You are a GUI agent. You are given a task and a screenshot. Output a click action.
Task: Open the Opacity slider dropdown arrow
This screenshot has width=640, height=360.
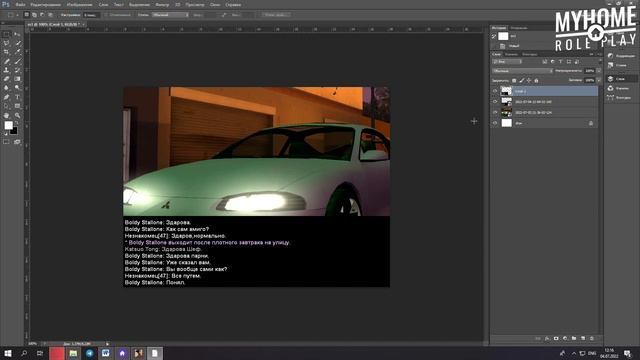click(x=599, y=71)
